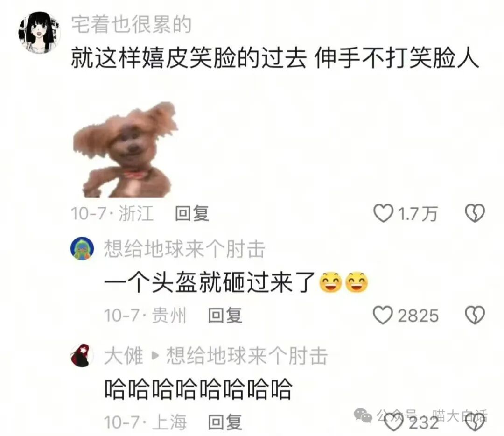Reply to the 贵州 comment

[224, 315]
